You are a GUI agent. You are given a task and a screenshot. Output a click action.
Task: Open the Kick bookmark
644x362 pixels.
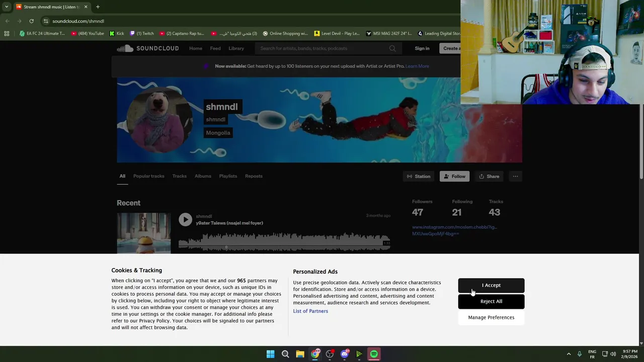tap(116, 34)
